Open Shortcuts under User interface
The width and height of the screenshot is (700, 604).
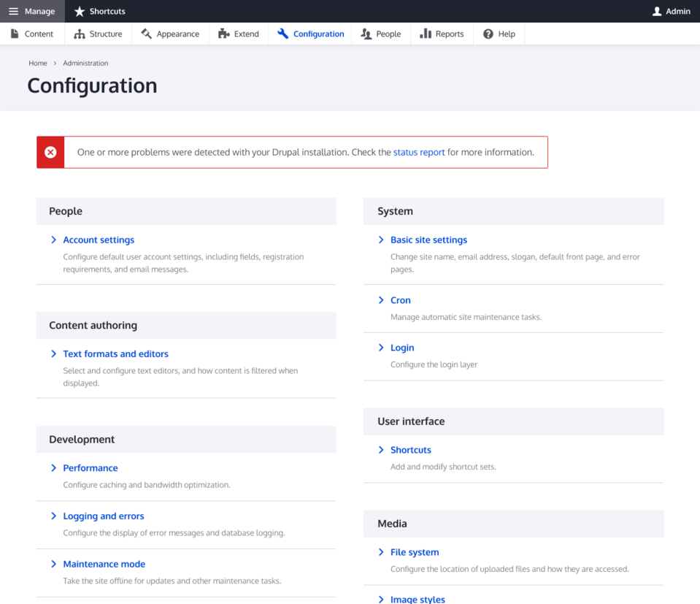pos(411,450)
